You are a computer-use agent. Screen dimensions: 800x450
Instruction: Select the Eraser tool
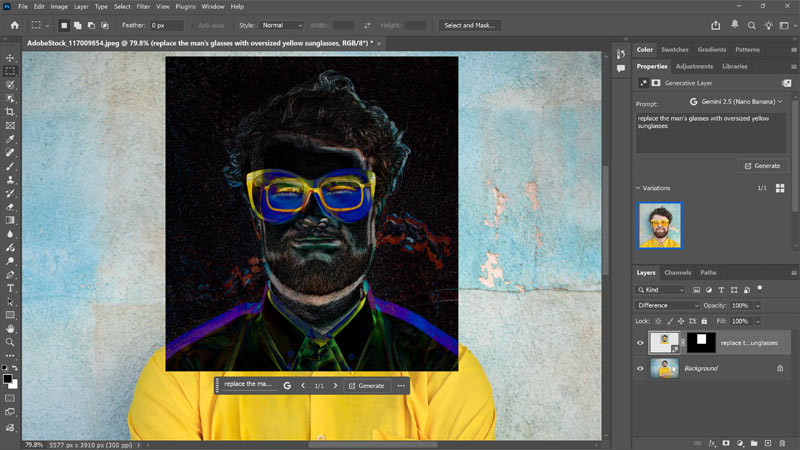click(x=10, y=207)
